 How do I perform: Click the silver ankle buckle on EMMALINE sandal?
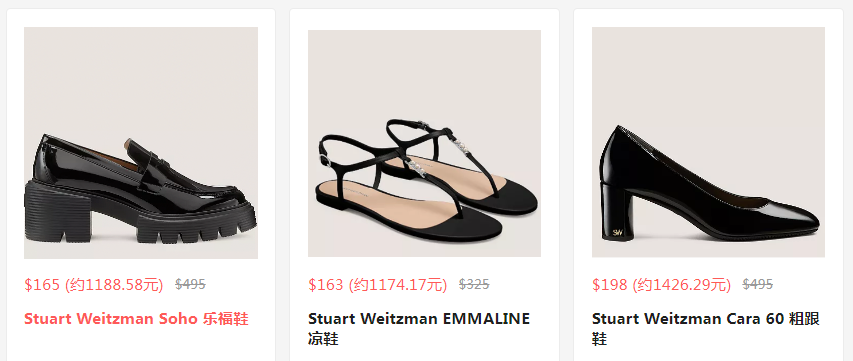click(x=324, y=159)
